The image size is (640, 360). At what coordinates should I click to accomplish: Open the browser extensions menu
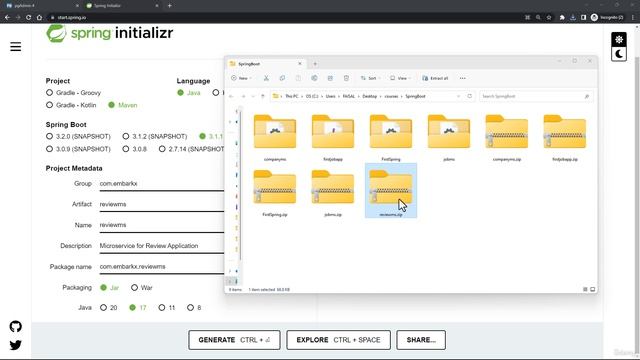coord(562,18)
